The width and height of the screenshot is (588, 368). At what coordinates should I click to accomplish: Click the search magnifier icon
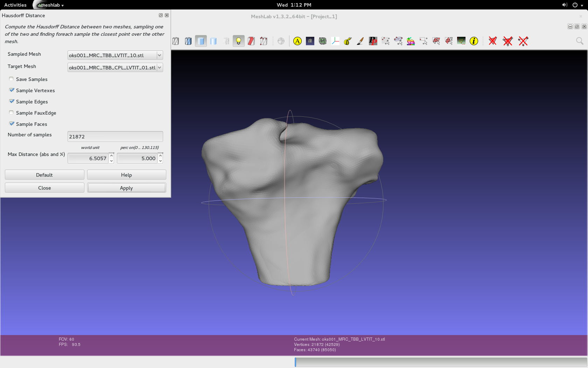point(580,41)
